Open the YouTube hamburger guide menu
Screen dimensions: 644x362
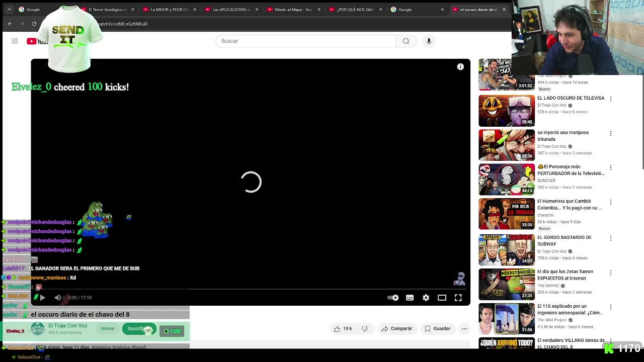coord(15,41)
